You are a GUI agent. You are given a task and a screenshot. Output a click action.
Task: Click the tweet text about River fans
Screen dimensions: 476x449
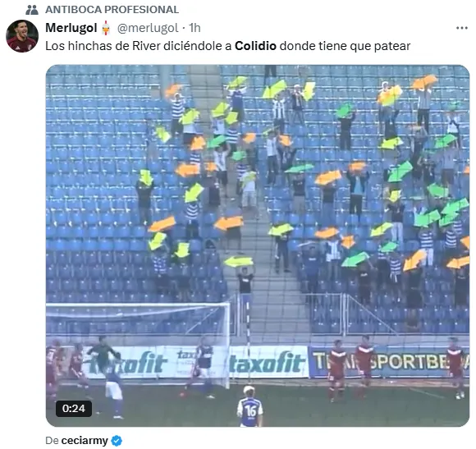(227, 46)
